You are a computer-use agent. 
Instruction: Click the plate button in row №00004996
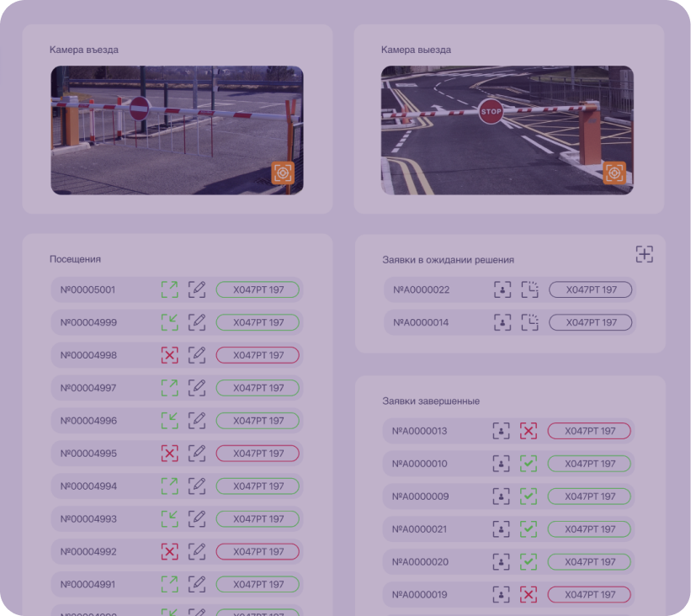point(258,421)
